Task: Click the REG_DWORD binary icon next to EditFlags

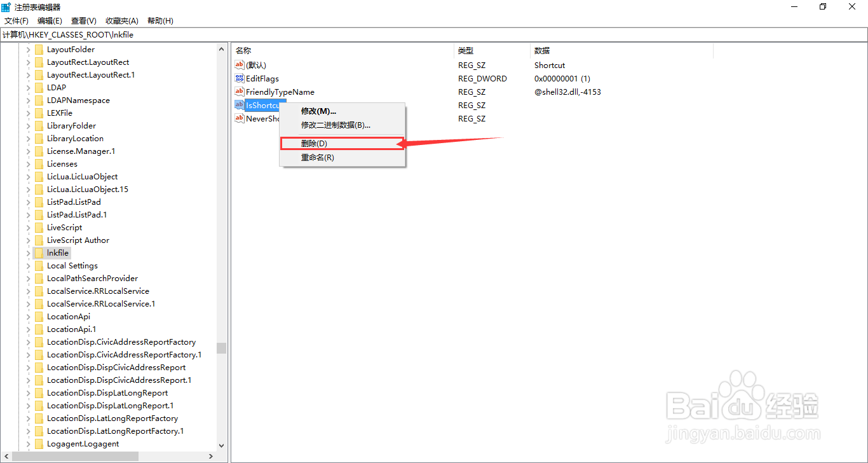Action: [x=240, y=78]
